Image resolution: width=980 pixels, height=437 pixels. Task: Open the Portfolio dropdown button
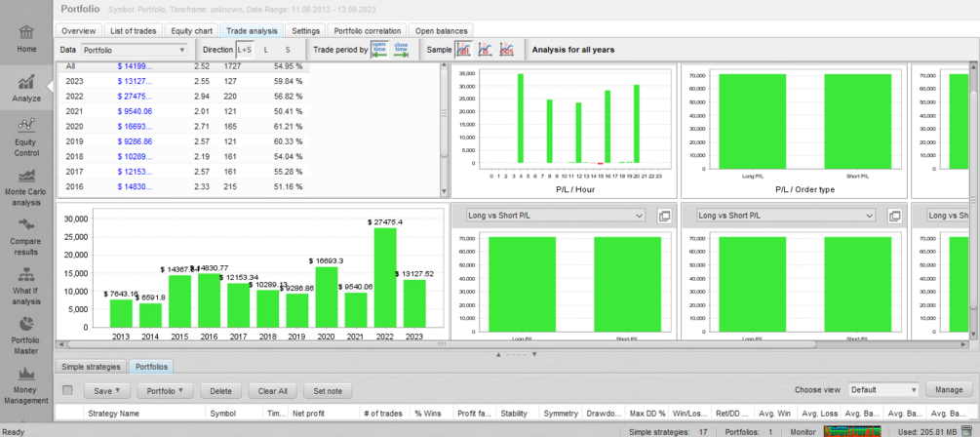165,391
